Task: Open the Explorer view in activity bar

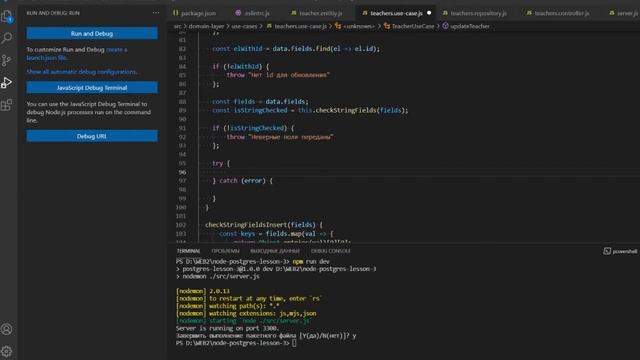Action: tap(7, 16)
